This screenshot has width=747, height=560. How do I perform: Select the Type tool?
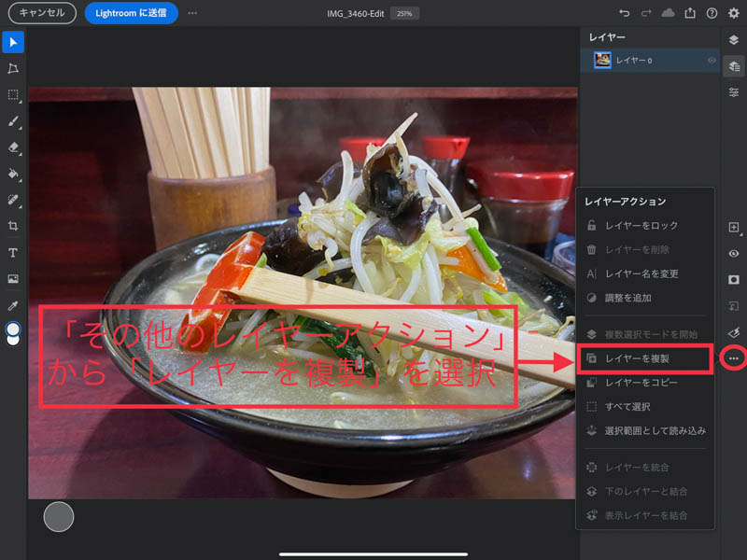coord(13,252)
